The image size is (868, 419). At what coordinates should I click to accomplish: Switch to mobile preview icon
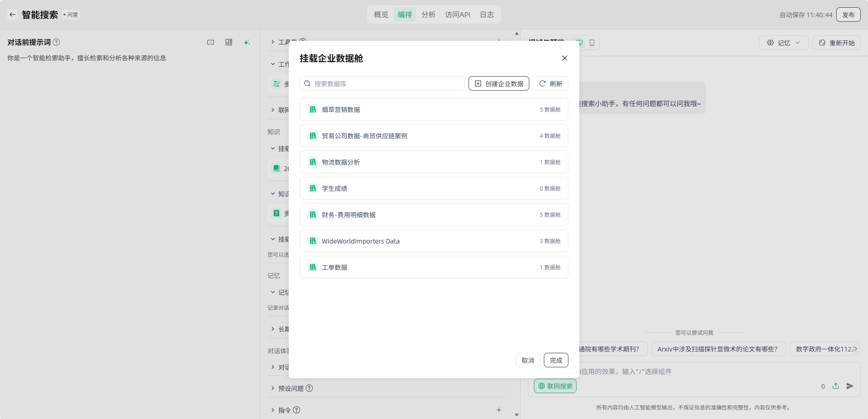(x=592, y=43)
